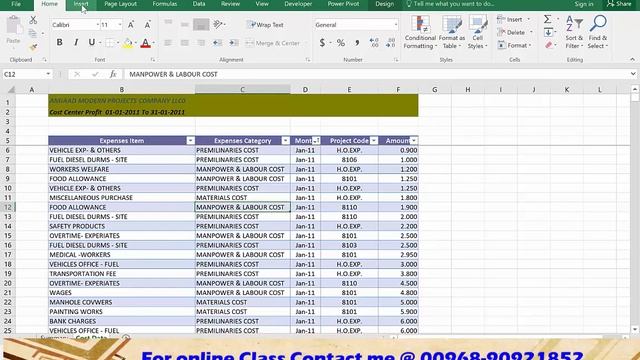
Task: Open the Table Design tab
Action: (384, 4)
